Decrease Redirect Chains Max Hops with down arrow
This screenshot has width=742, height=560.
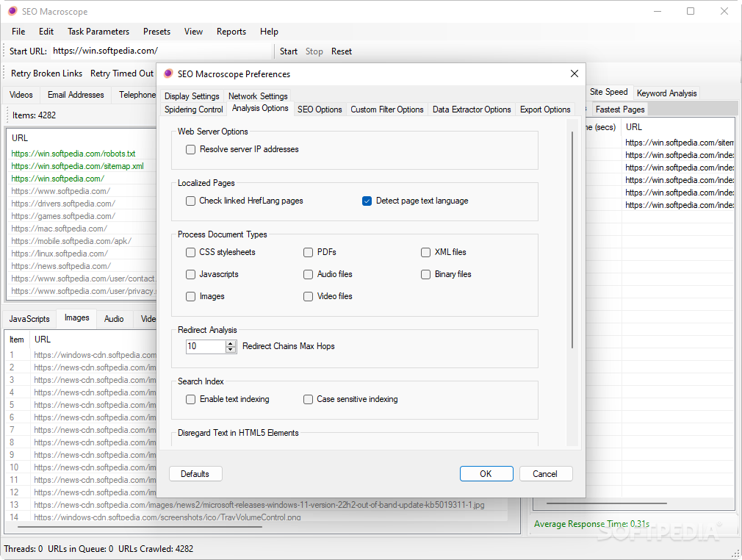coord(231,349)
